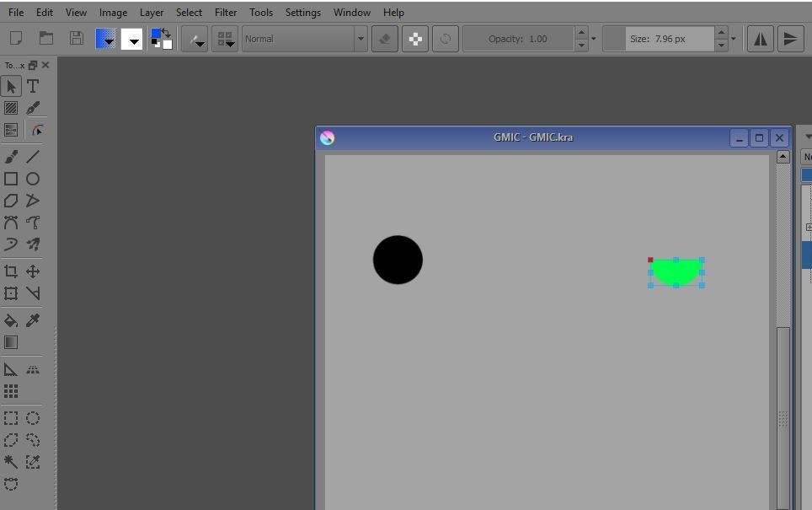Select the Polygon tool
Viewport: 812px width, 510px height.
tap(11, 201)
